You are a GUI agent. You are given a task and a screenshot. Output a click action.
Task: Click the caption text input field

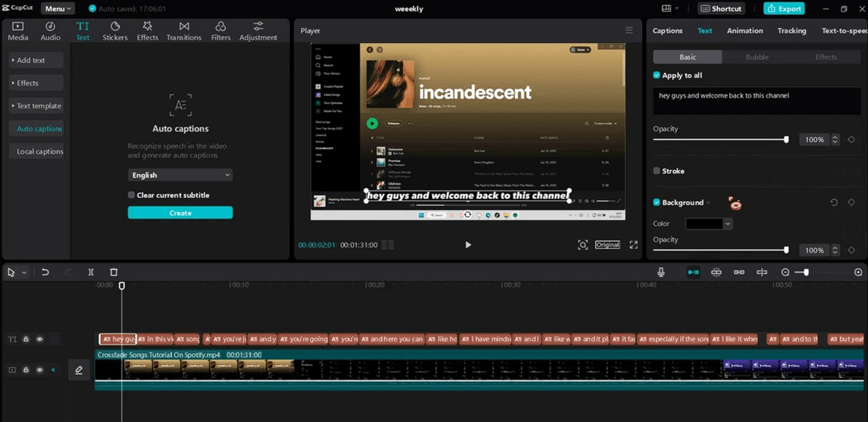coord(757,101)
